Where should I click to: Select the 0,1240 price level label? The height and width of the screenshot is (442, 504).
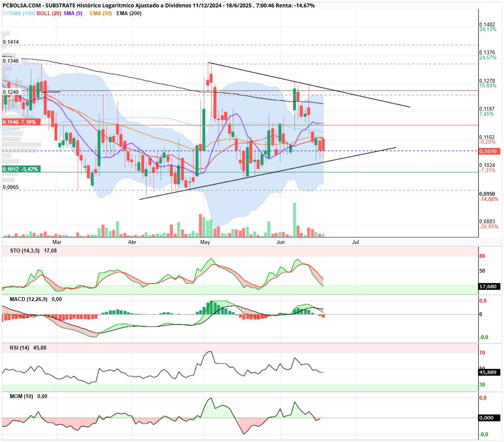coord(10,92)
